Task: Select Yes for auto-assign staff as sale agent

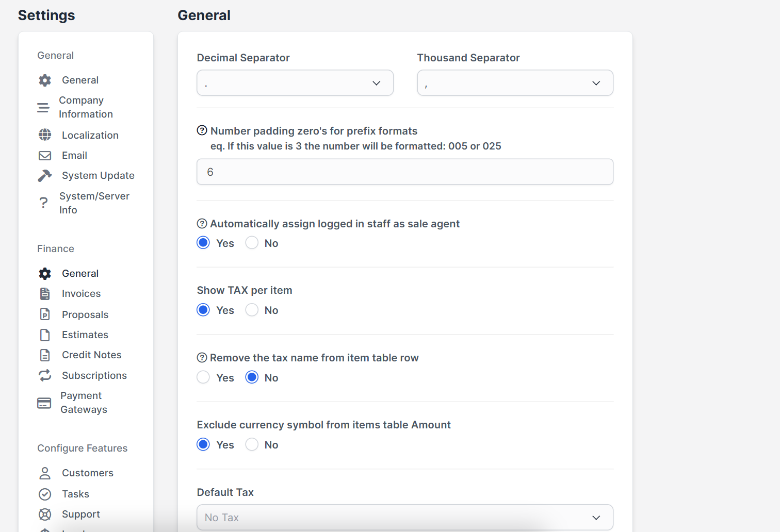Action: [x=203, y=243]
